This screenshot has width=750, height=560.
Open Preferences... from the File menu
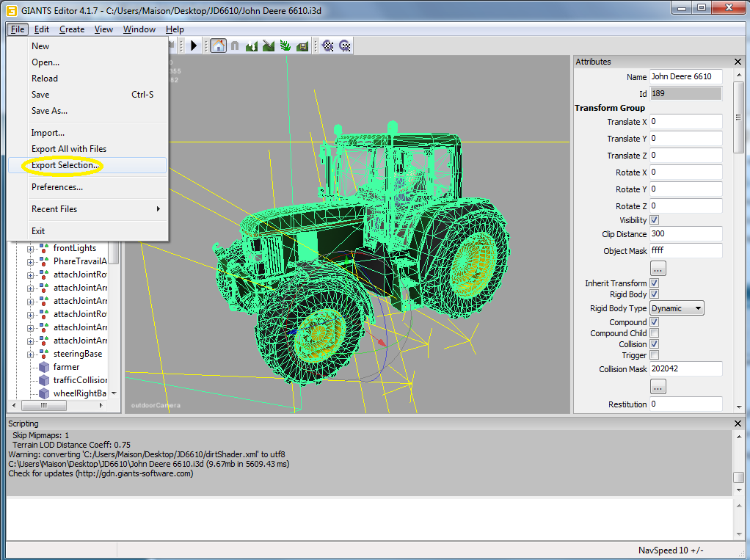87,187
